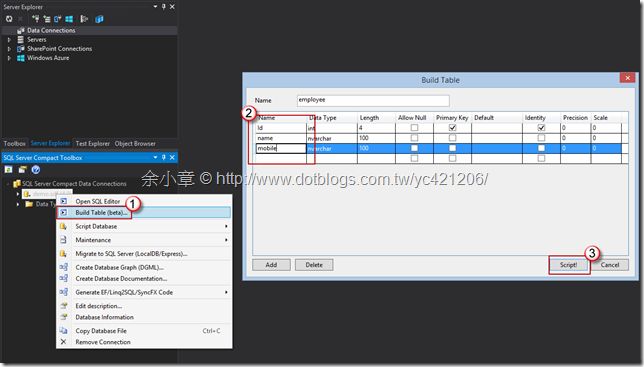Click add connection icon in SQL Compact Toolbox
Viewport: 644px width, 367px height.
[22, 169]
